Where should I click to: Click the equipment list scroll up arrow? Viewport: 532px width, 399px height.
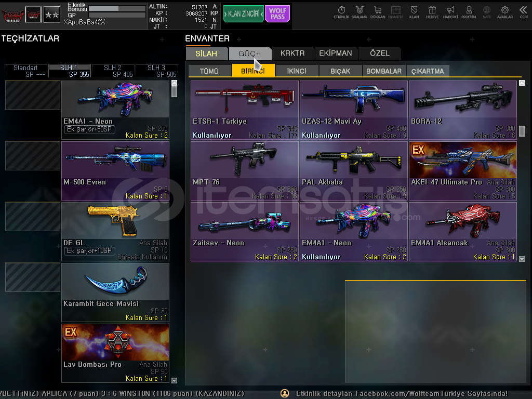175,83
